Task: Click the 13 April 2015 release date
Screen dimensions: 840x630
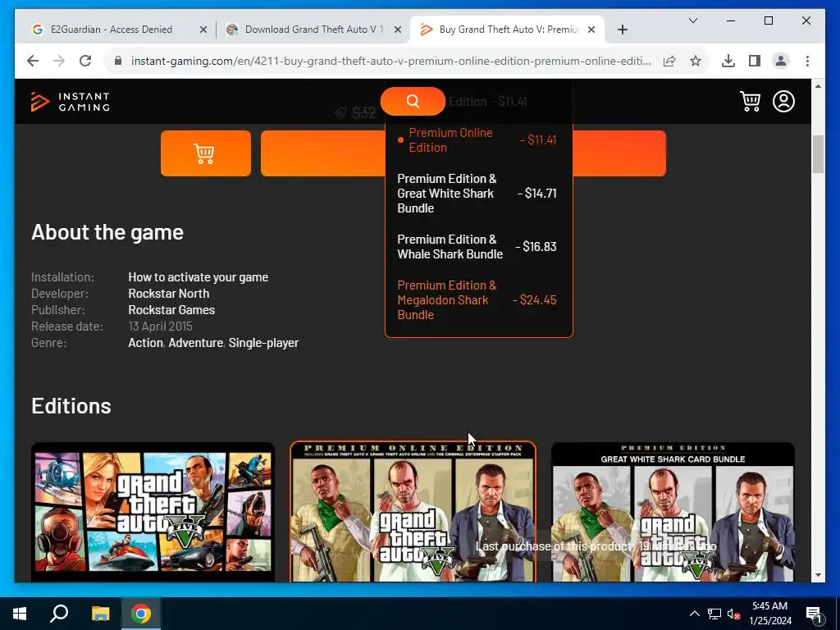Action: [160, 326]
